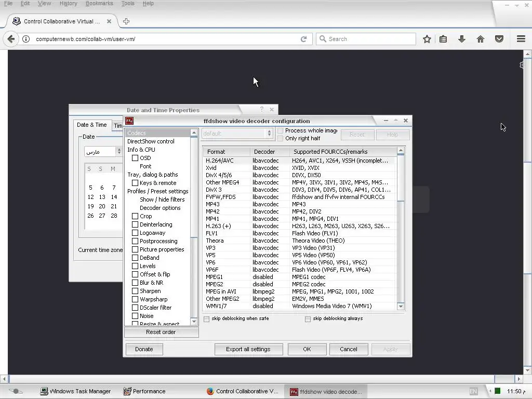Switch to ffdshow video decoder taskbar button
The width and height of the screenshot is (532, 399).
pos(326,392)
